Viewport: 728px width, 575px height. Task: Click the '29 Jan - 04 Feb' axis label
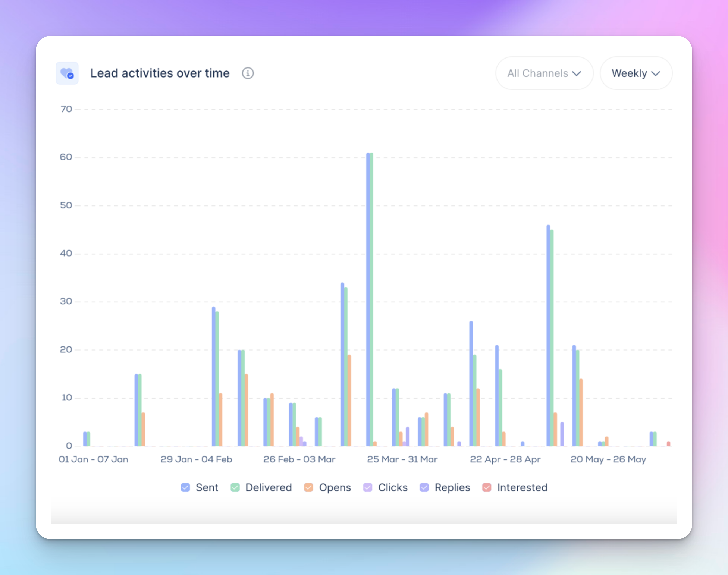(x=197, y=459)
